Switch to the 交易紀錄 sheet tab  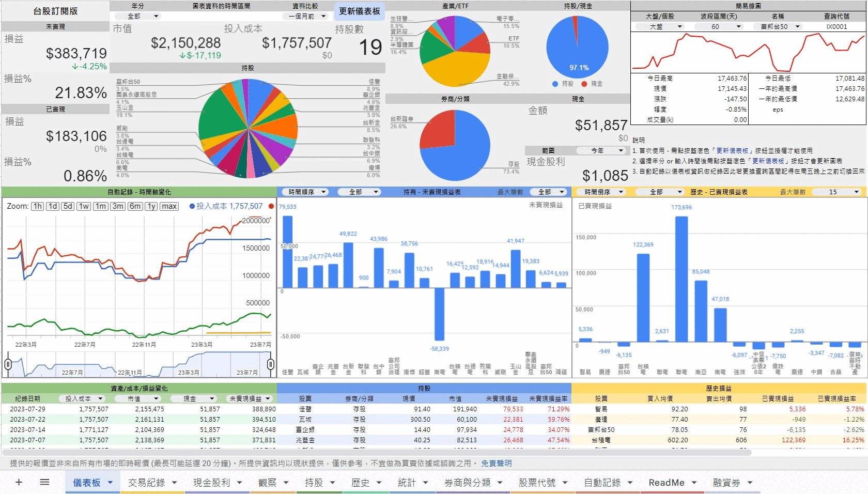coord(146,483)
